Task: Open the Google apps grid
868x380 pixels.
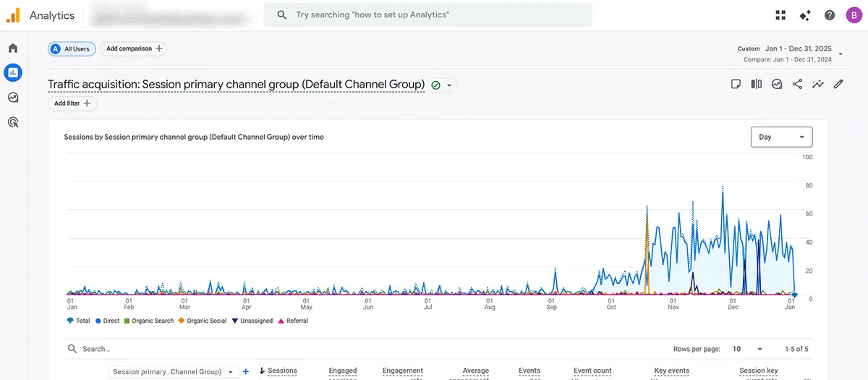Action: 780,15
